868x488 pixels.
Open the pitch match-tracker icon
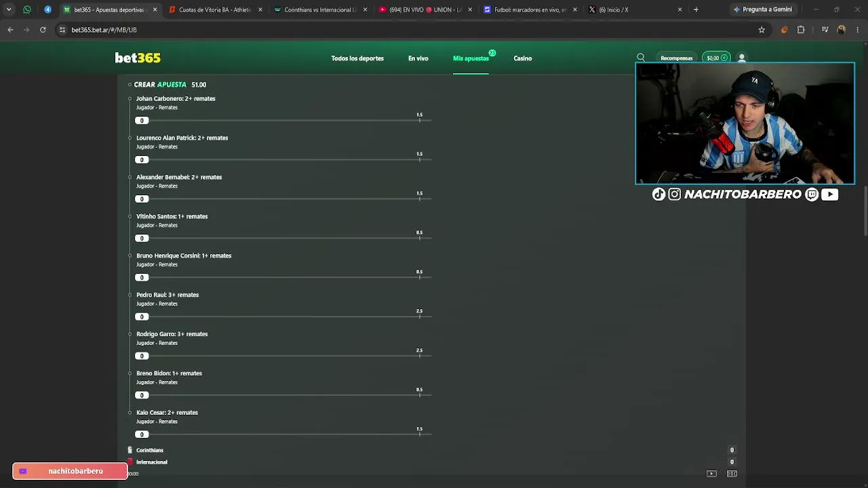pos(732,474)
